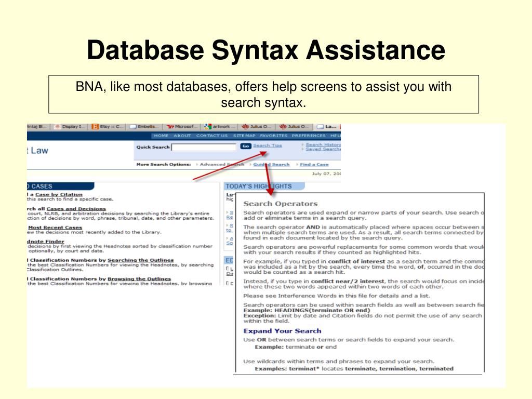Click the 'BNA, like most databases' text box
The height and width of the screenshot is (399, 532).
(x=263, y=95)
